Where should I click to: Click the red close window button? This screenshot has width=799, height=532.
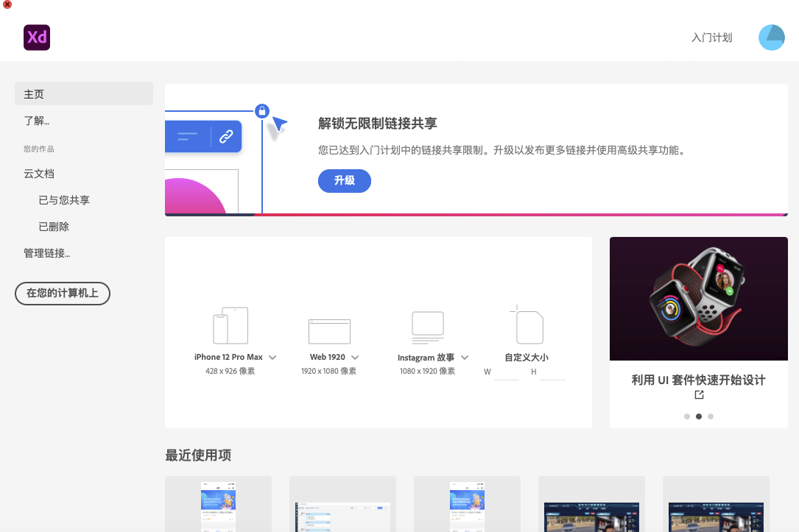coord(7,4)
